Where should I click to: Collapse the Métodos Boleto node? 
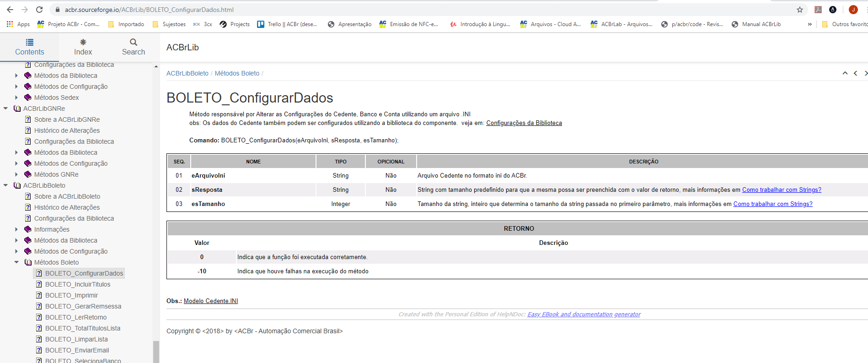click(16, 262)
